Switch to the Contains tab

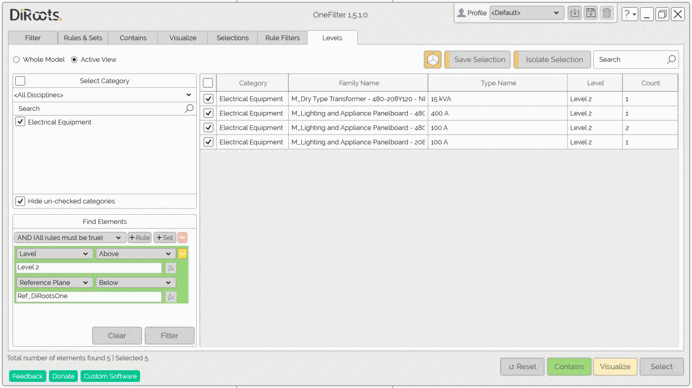pyautogui.click(x=133, y=38)
